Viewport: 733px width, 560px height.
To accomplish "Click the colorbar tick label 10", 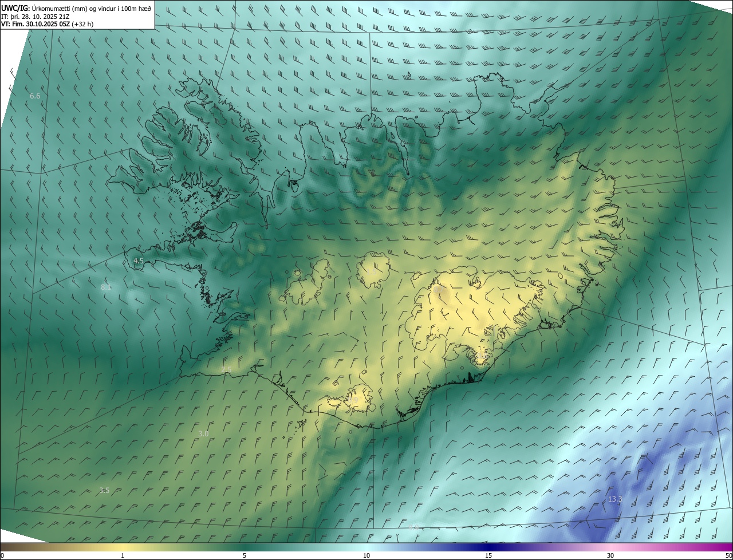I will [366, 555].
